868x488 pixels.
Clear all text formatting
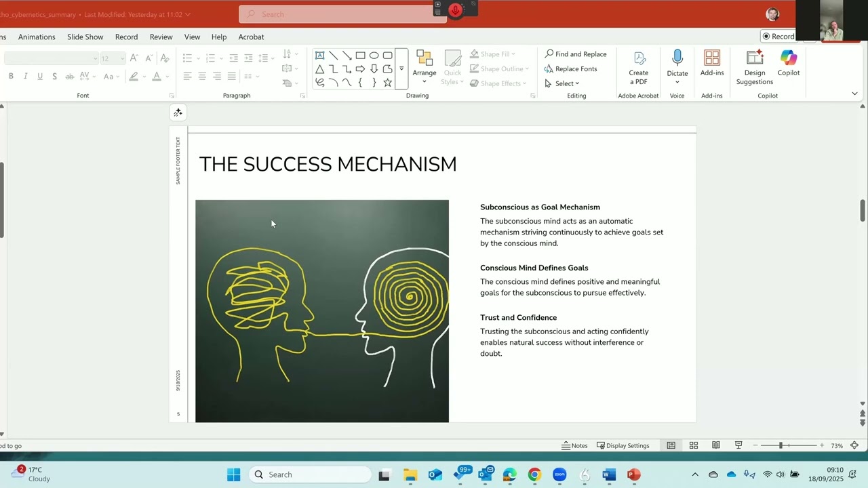pos(165,58)
